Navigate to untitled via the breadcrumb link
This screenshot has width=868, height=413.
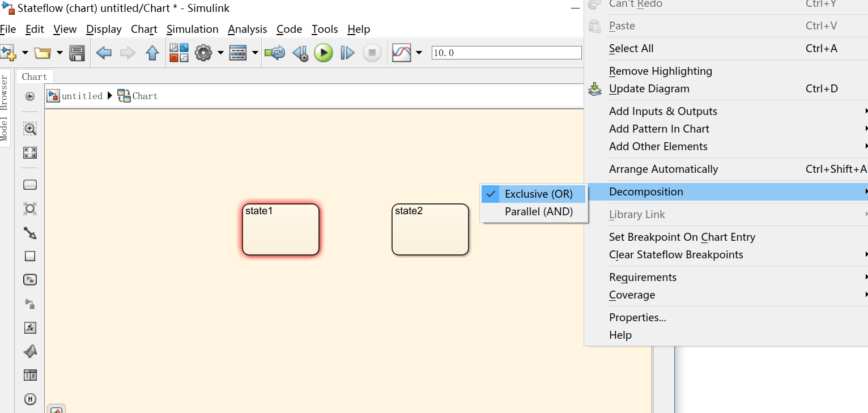[x=83, y=96]
